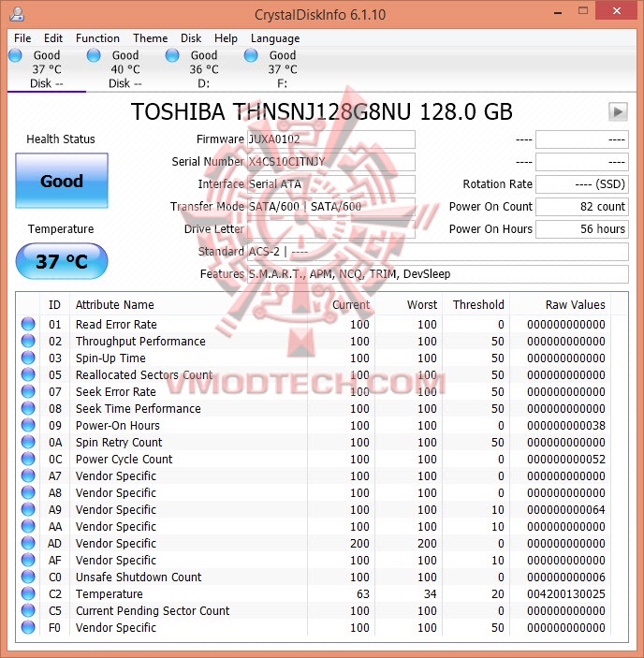Select the F: drive tab

pos(282,69)
